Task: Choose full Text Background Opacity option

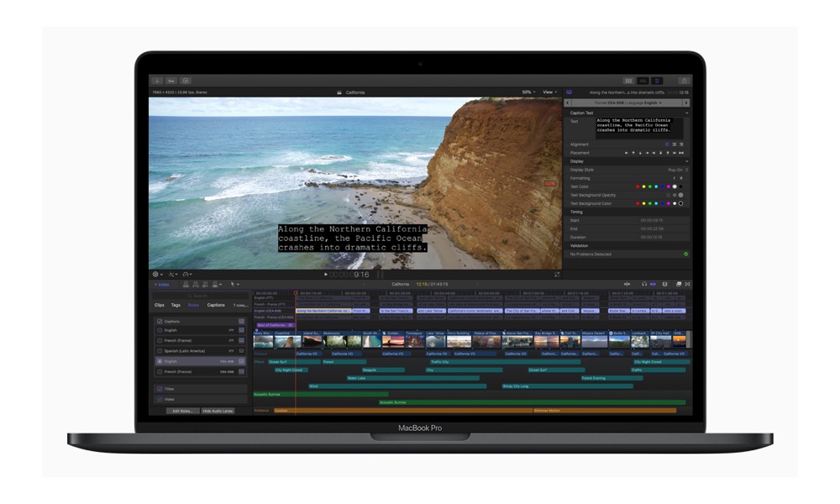Action: click(x=681, y=196)
